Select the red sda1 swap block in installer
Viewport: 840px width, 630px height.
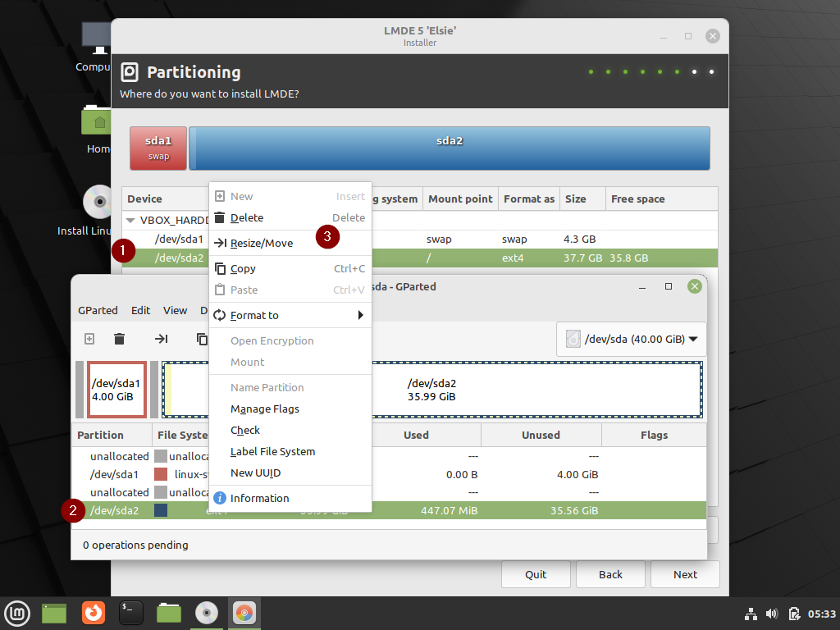(x=158, y=148)
